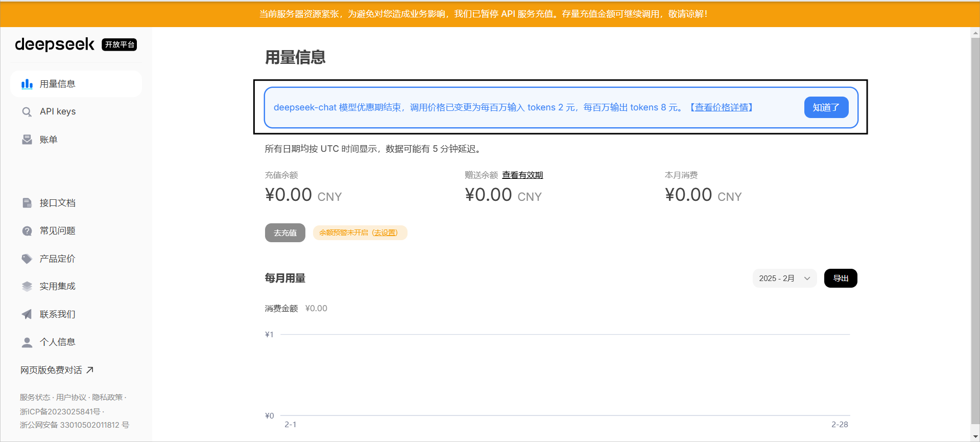This screenshot has height=442, width=980.
Task: Click the key search icon beside API keys
Action: click(27, 111)
